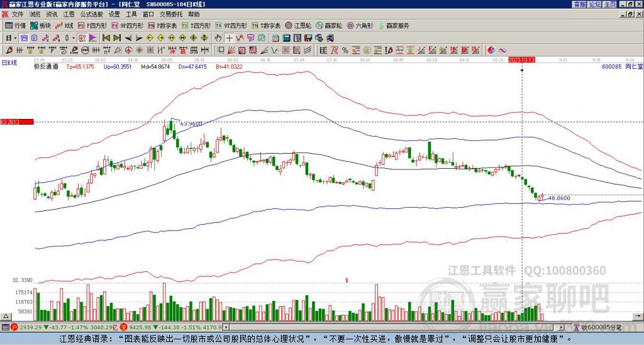Open the 9T四方形 tool
Image resolution: width=644 pixels, height=345 pixels.
[231, 25]
